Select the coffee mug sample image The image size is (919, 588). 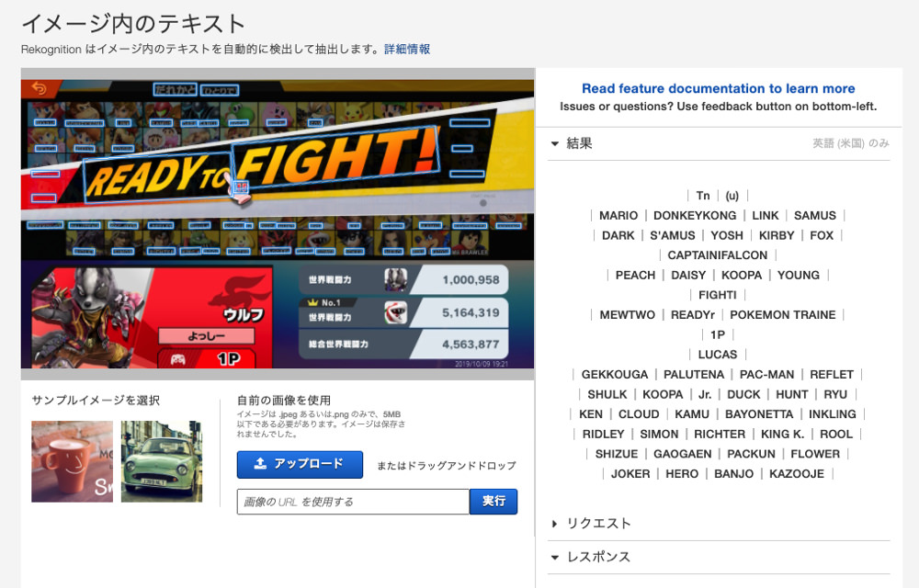[72, 461]
